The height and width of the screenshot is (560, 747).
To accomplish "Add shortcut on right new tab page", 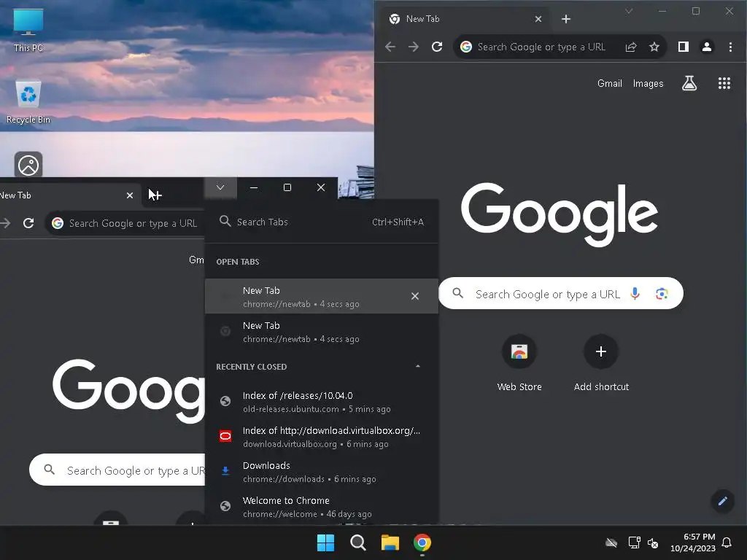I will [601, 363].
